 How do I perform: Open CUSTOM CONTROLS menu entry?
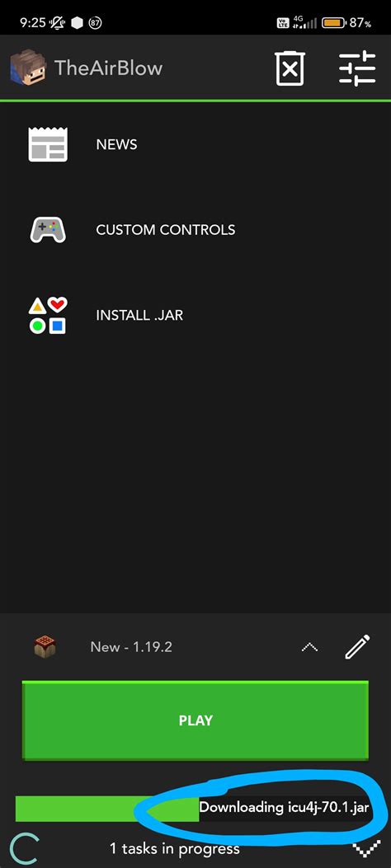(x=195, y=230)
